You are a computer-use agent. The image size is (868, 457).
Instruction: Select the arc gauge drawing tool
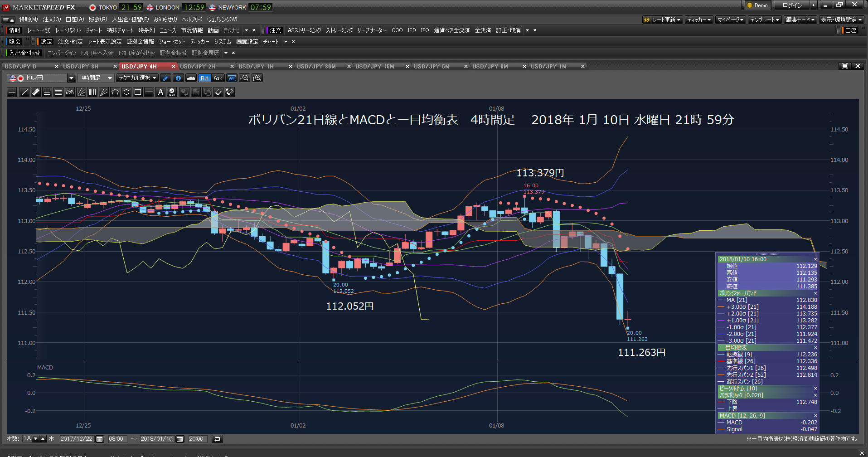(x=70, y=92)
